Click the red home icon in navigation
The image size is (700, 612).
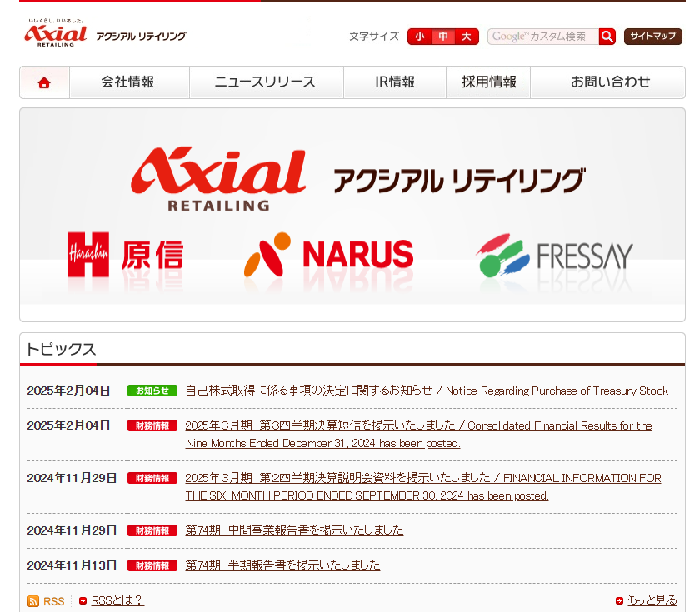point(44,82)
